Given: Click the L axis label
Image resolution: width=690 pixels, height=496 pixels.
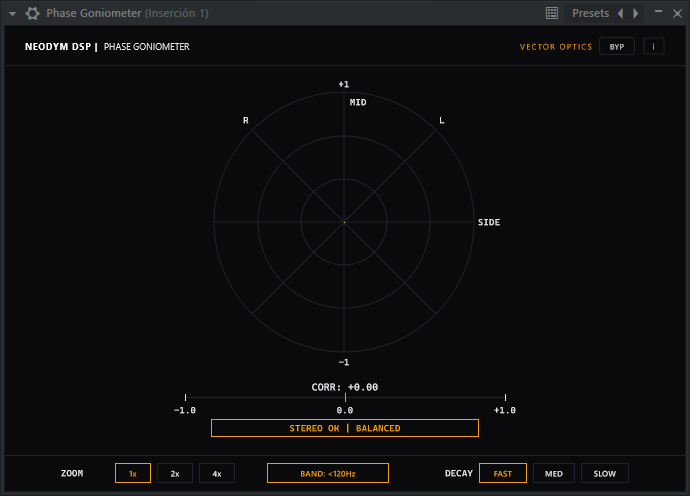Looking at the screenshot, I should click(x=442, y=121).
